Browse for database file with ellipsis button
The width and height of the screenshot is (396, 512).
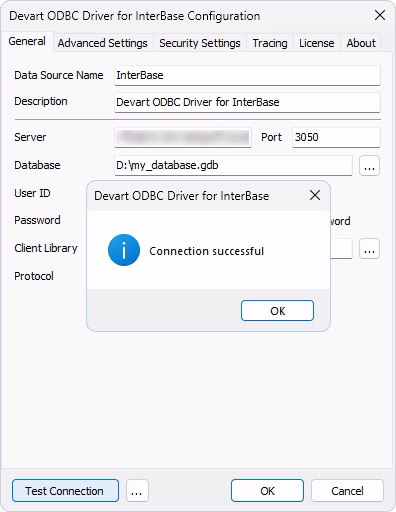tap(369, 165)
